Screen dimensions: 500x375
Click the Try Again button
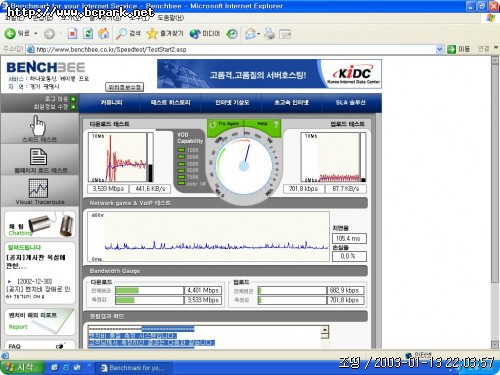[x=225, y=124]
